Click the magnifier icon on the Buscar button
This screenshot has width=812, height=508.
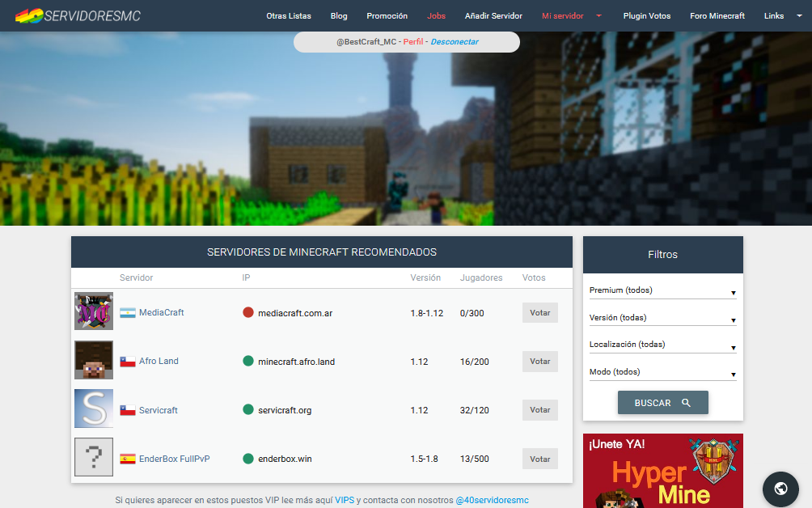point(686,402)
